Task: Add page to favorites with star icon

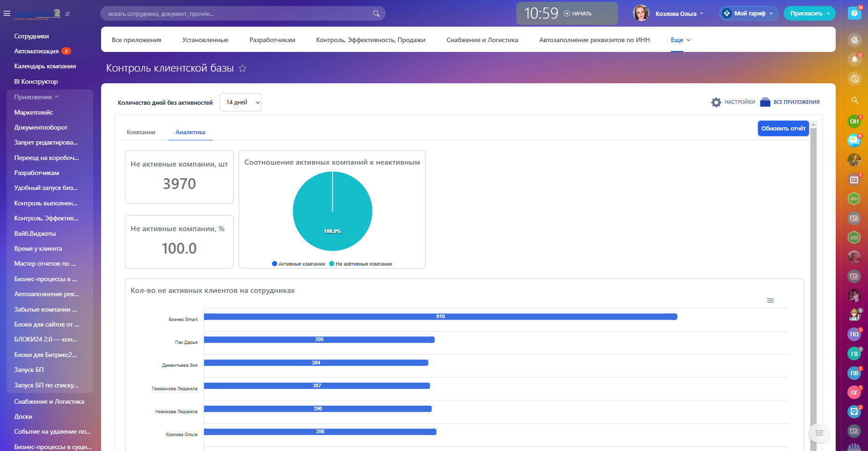Action: [243, 68]
